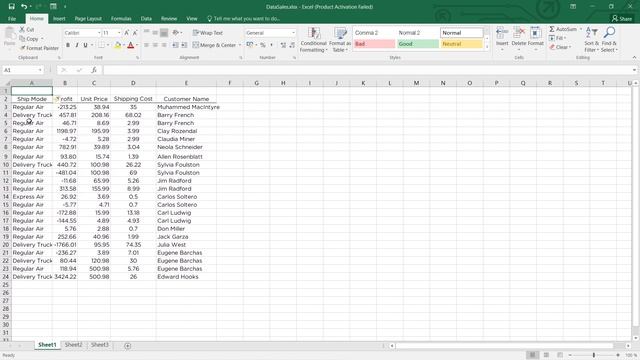Screen dimensions: 640x360
Task: Apply the red Font Color A
Action: (131, 45)
